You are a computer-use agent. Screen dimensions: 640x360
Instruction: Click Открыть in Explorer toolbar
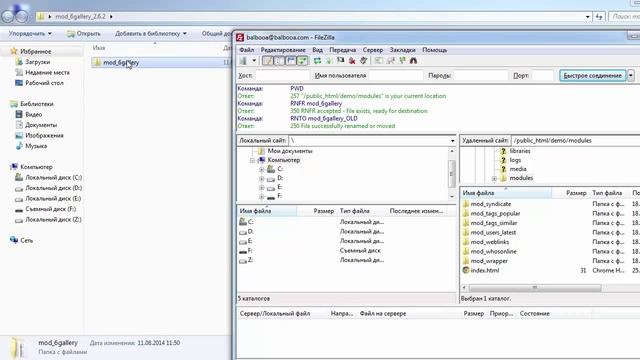point(84,33)
